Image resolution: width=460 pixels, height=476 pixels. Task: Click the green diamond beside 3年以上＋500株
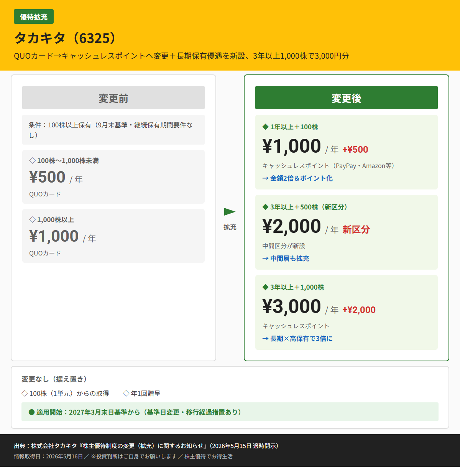coord(265,207)
